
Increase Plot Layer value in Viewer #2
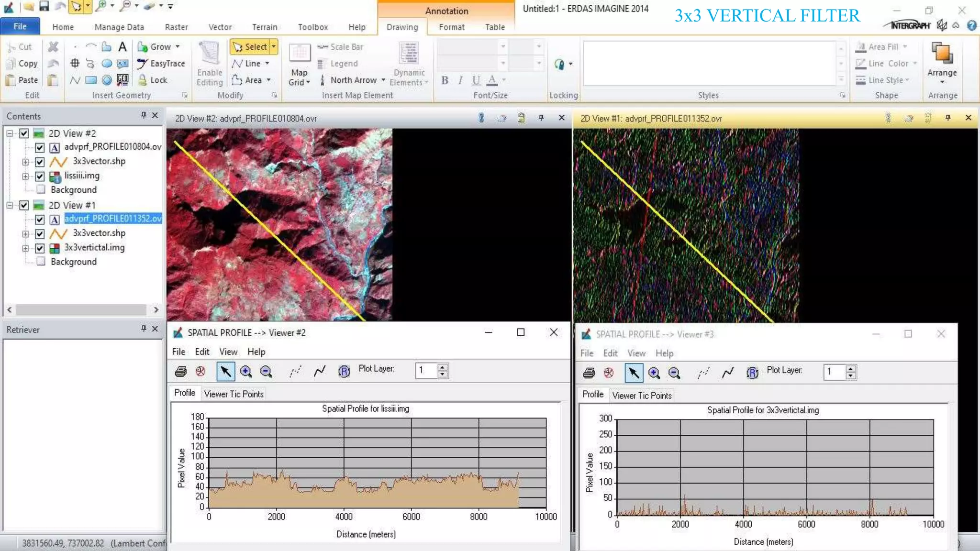[x=443, y=367]
